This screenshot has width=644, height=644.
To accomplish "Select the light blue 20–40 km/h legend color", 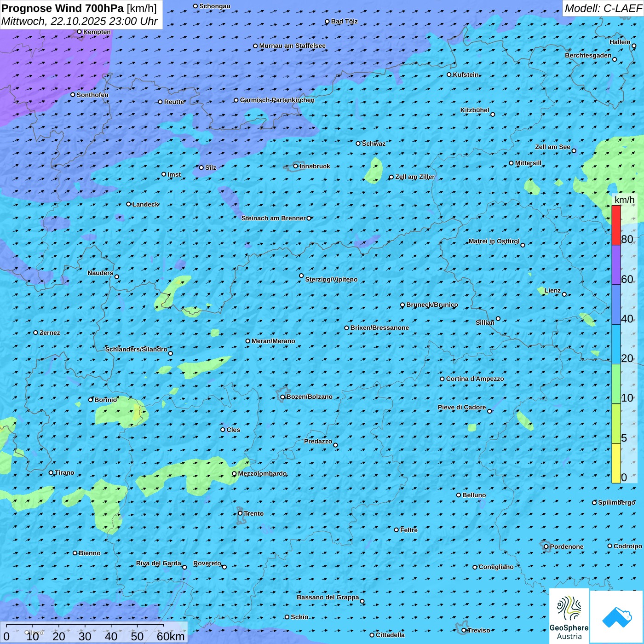I will [616, 345].
